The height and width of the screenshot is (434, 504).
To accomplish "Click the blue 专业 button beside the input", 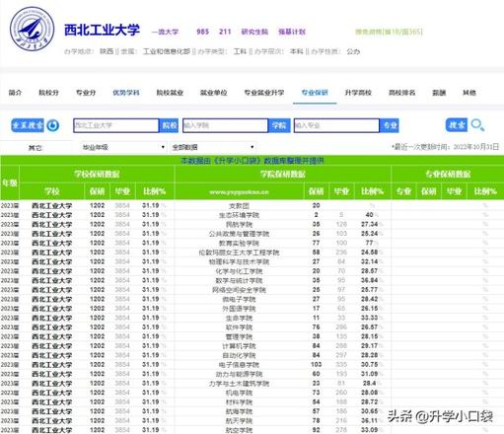I will (390, 125).
